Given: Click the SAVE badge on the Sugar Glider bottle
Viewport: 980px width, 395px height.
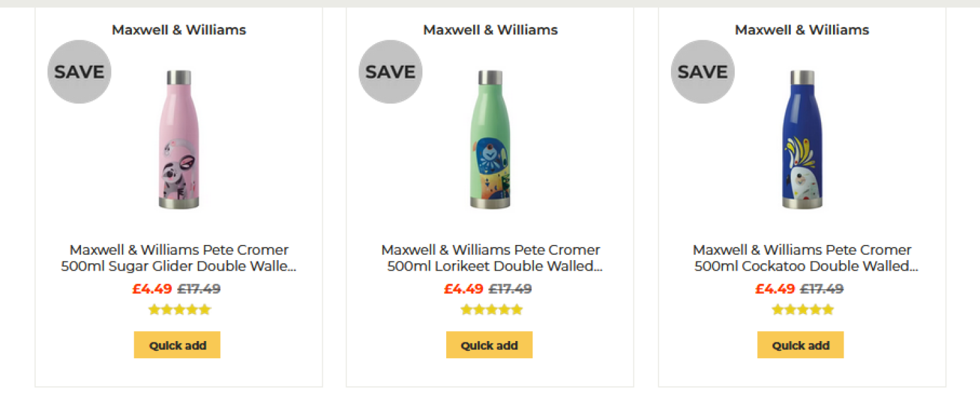Looking at the screenshot, I should click(x=78, y=71).
